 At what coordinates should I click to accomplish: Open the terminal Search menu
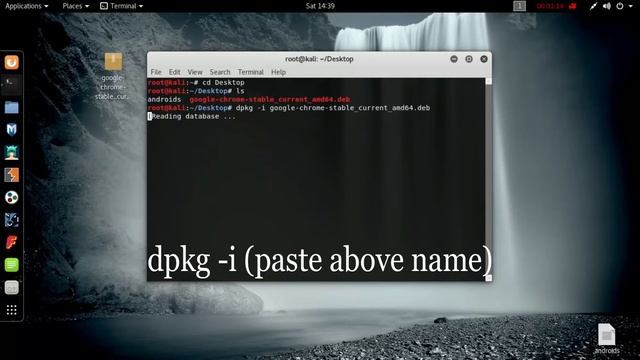pos(220,72)
